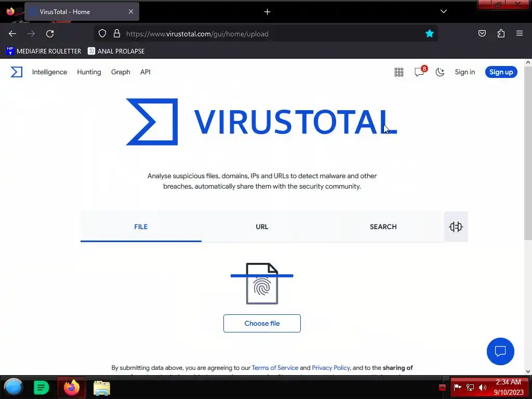
Task: Open Intelligence menu item
Action: pyautogui.click(x=49, y=72)
